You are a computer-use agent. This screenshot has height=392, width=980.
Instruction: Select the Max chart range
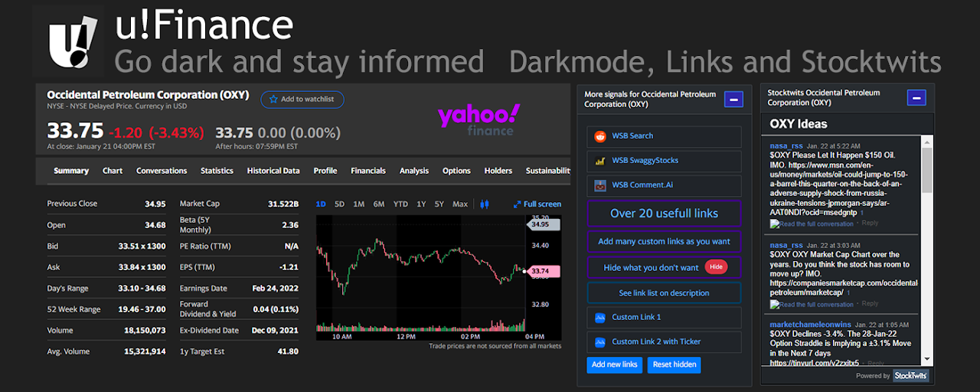[460, 204]
